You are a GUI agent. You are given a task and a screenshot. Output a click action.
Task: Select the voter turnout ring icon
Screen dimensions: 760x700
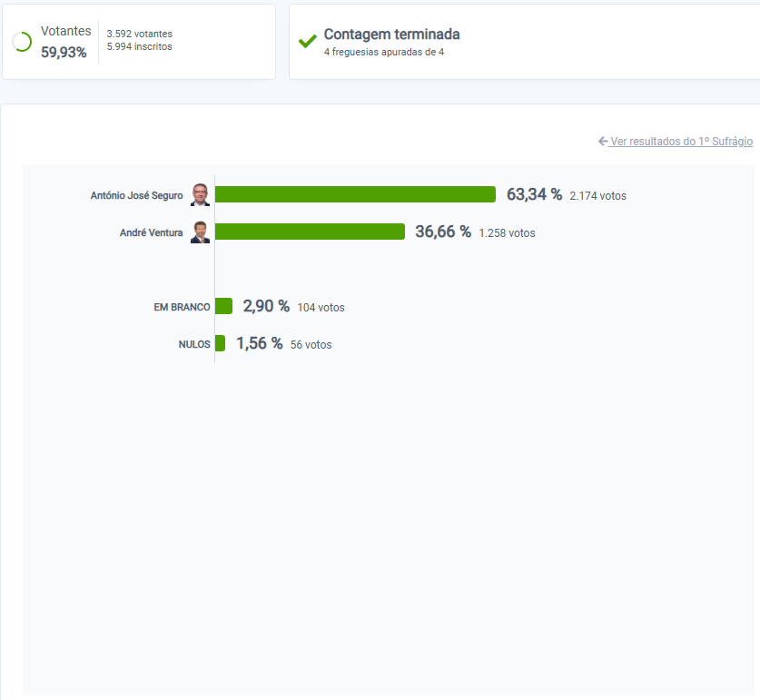[x=22, y=42]
